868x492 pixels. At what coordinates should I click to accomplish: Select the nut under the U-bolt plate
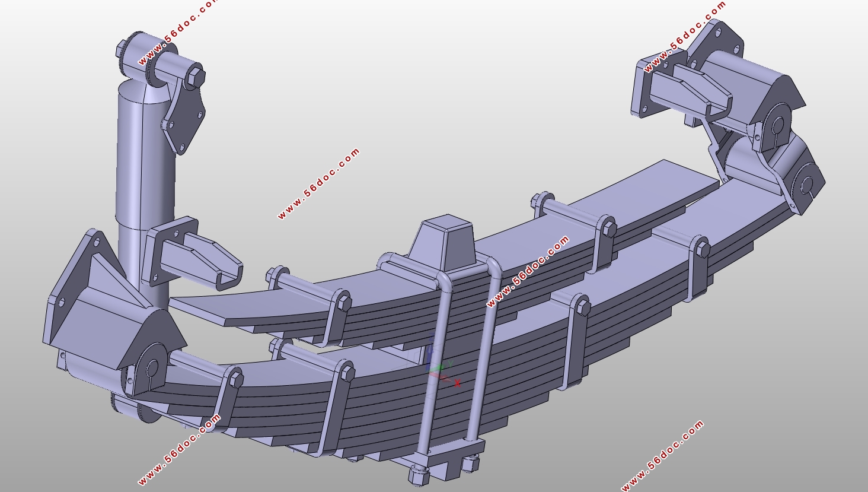pos(419,475)
